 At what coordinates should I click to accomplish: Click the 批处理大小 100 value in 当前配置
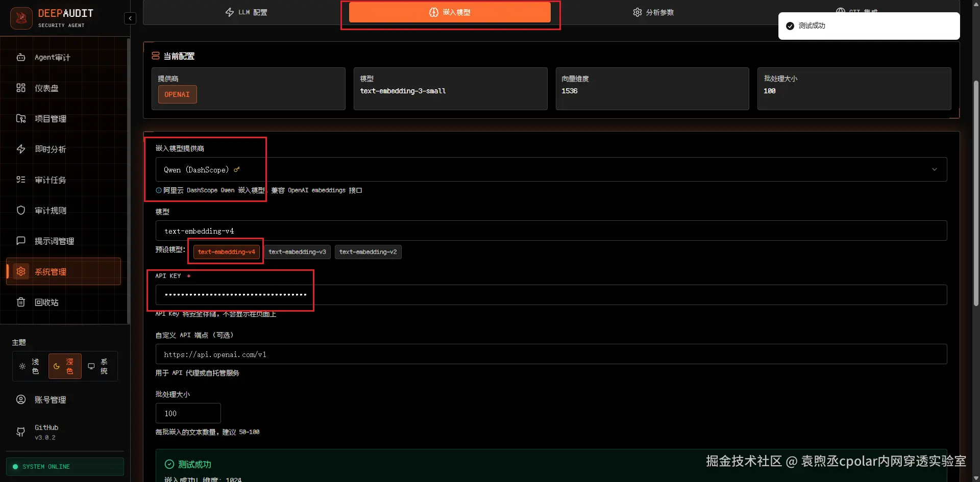click(x=770, y=91)
